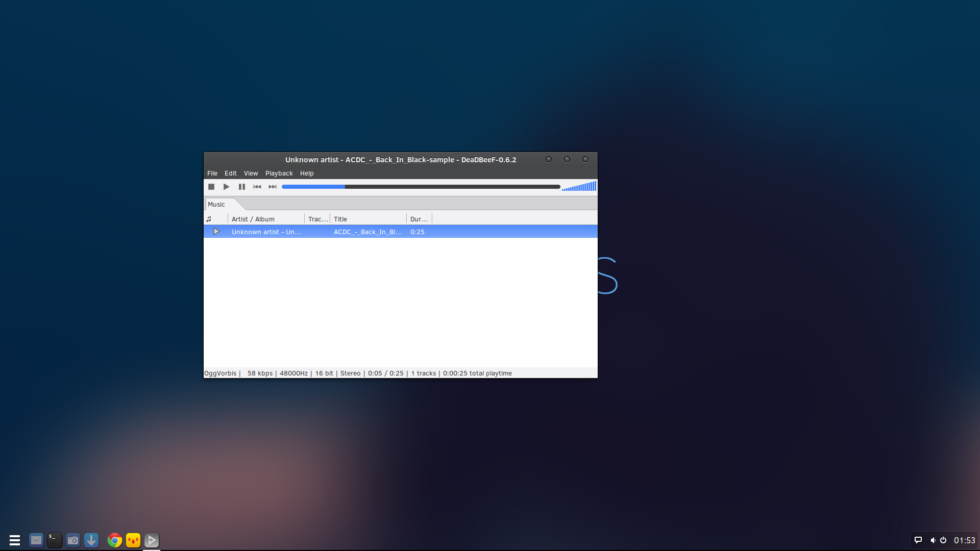Switch to the DeaDBeeF taskbar icon
Viewport: 980px width, 551px height.
(x=152, y=540)
